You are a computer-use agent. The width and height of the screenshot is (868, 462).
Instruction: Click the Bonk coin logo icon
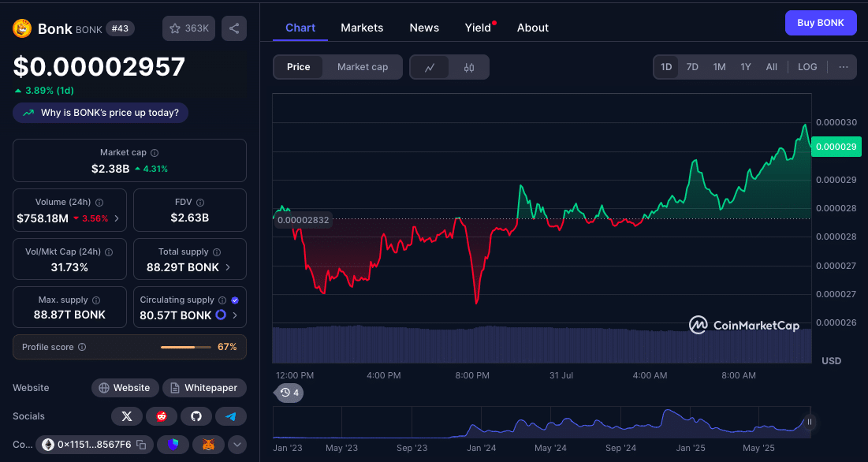click(x=22, y=28)
